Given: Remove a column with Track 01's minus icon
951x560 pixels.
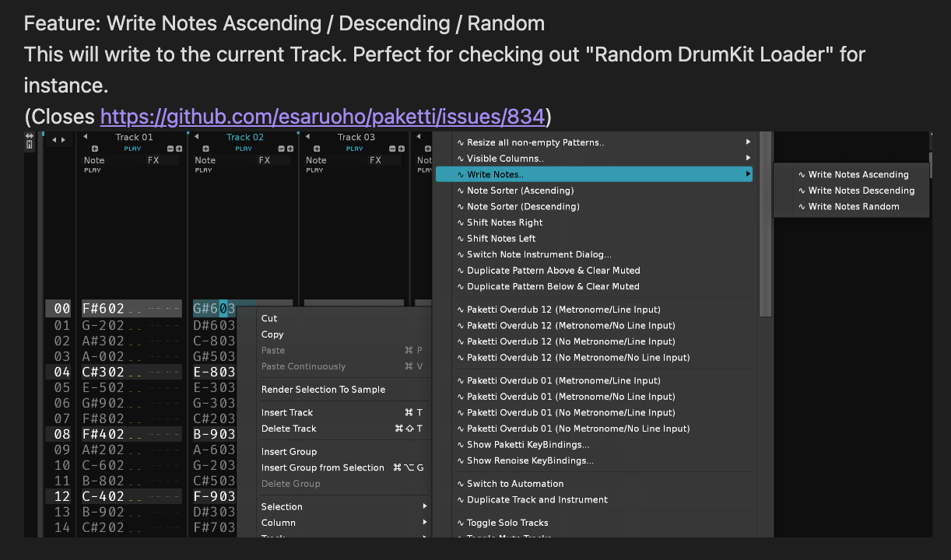Looking at the screenshot, I should (x=170, y=149).
